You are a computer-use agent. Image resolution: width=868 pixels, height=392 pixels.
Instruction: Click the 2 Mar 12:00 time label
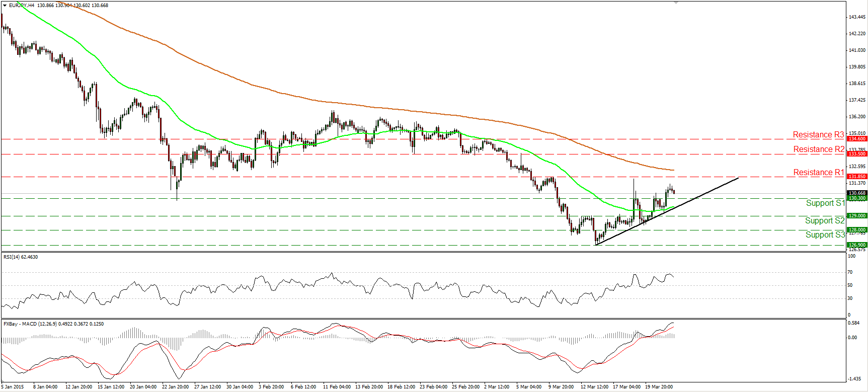click(497, 387)
